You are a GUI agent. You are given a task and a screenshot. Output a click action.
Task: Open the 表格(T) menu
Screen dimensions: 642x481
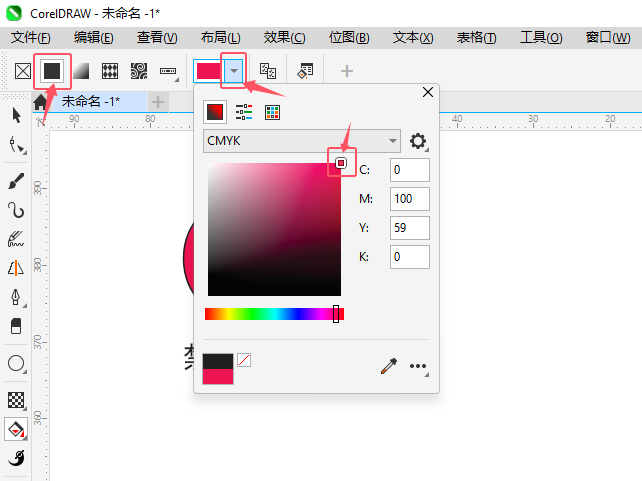pos(477,38)
